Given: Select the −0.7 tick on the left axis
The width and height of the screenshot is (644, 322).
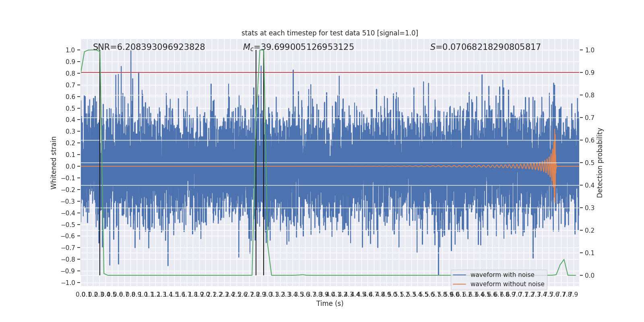Looking at the screenshot, I should point(68,248).
